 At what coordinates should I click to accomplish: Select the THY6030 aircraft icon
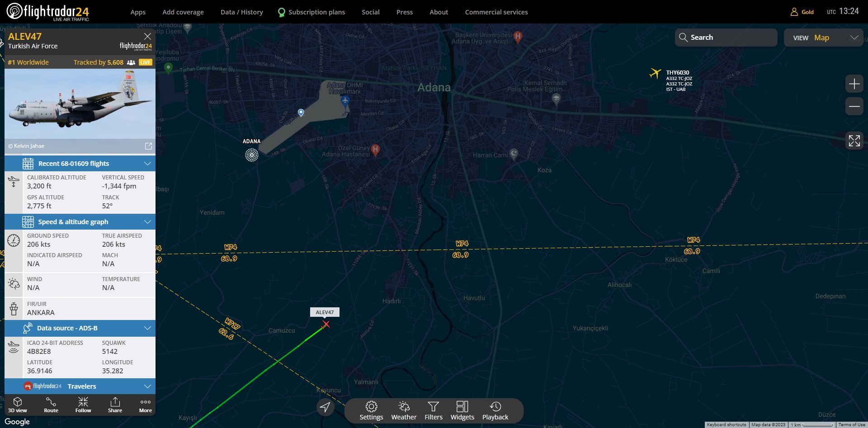(655, 73)
